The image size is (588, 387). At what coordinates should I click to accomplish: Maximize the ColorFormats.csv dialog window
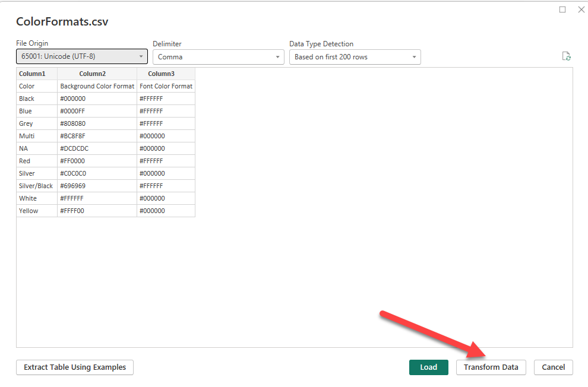(562, 9)
